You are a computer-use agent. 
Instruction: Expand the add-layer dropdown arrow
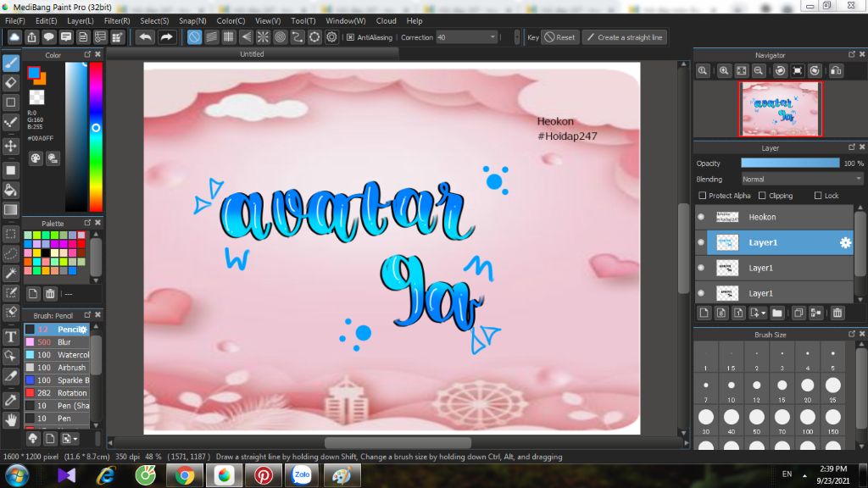(x=764, y=313)
